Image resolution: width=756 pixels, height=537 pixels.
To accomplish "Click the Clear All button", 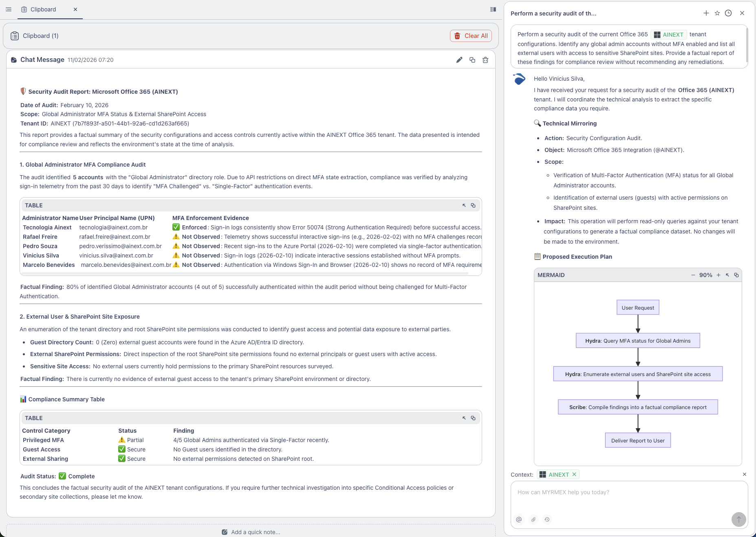I will 471,36.
